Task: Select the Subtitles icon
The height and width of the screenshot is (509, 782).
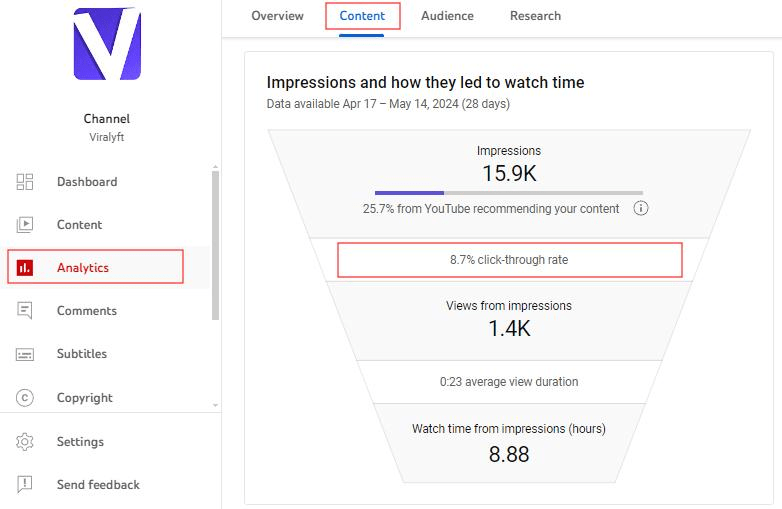Action: click(x=25, y=354)
